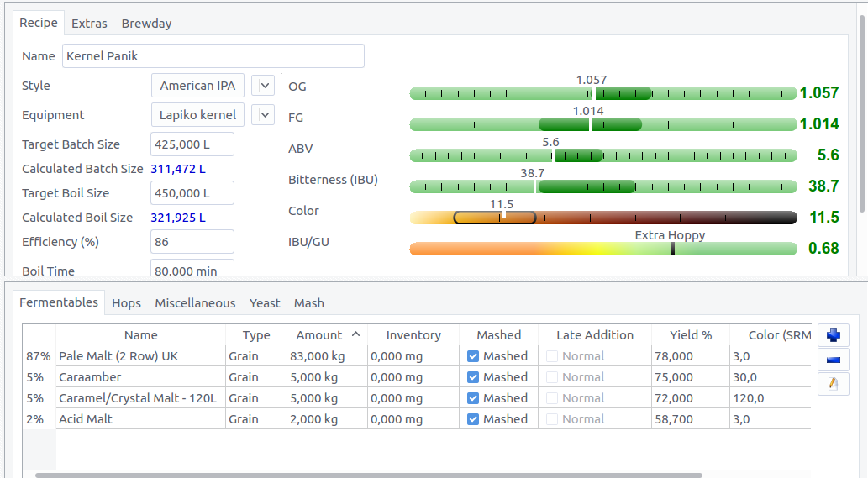Click the pencil edit fermentable icon

833,384
